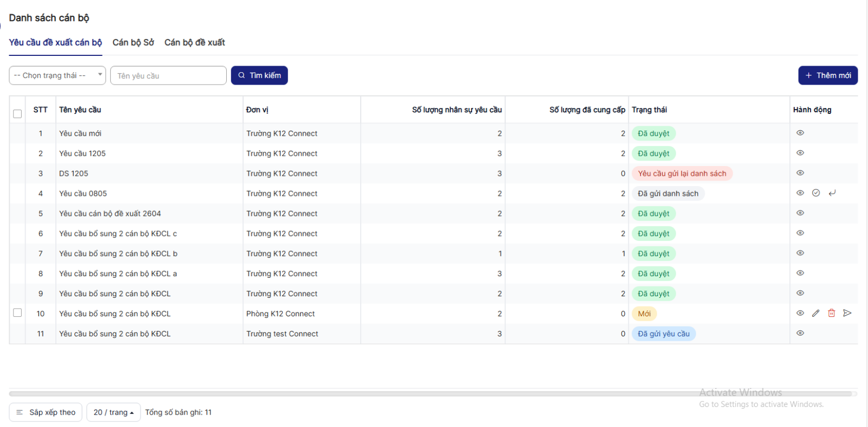Toggle select-all checkbox in table header
The width and height of the screenshot is (868, 427).
tap(17, 113)
